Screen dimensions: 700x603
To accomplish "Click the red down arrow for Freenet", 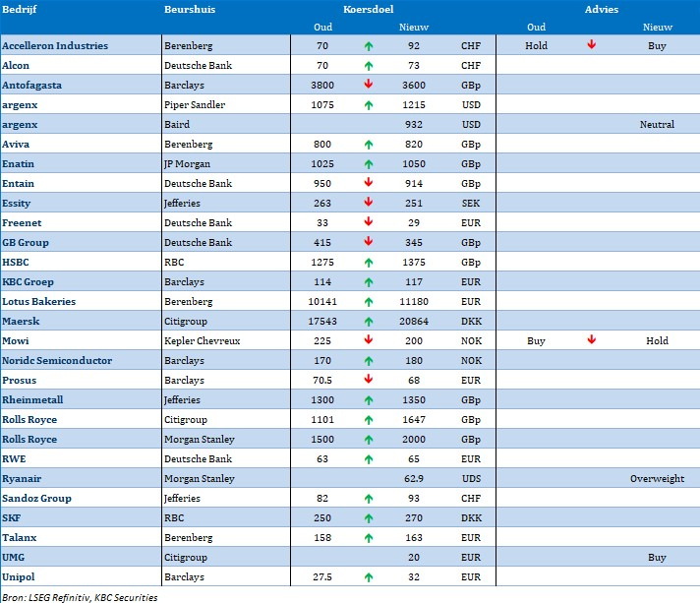I will click(x=369, y=221).
